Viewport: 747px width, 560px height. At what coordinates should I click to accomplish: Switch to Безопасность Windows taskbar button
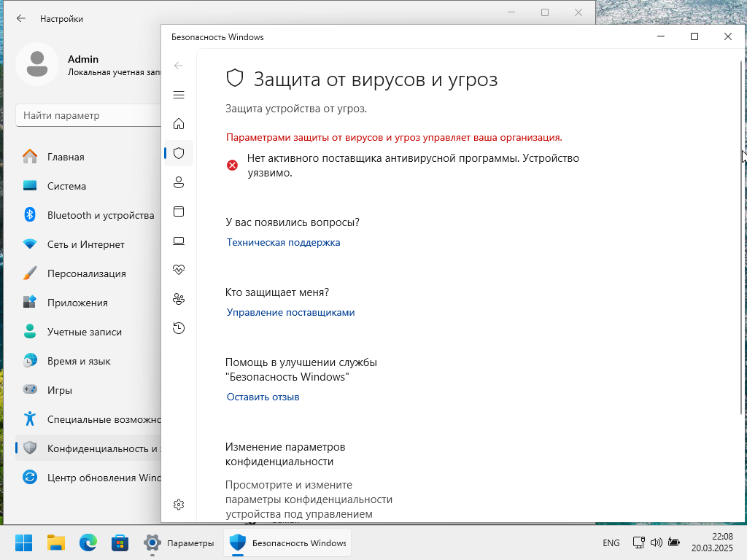(x=287, y=542)
